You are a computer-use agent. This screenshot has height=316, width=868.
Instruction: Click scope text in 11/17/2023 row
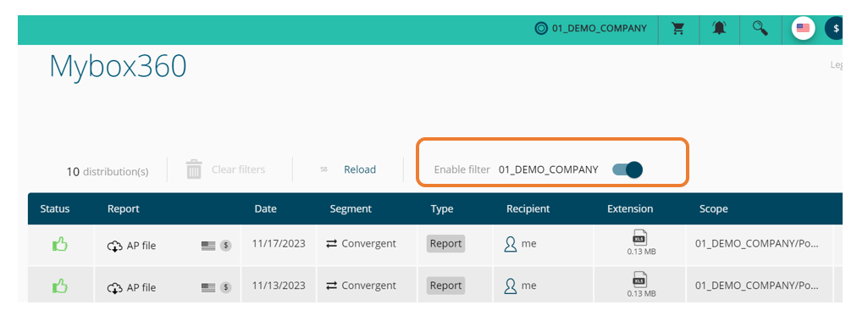pyautogui.click(x=757, y=243)
